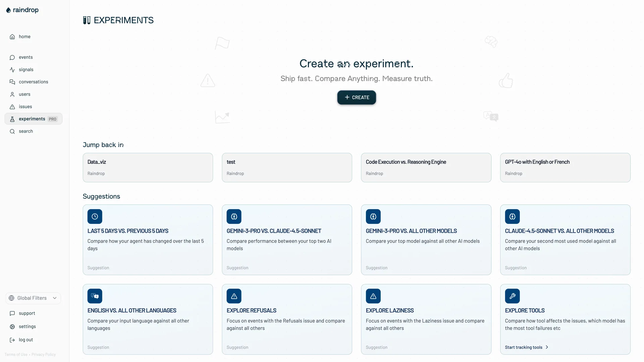Expand Start tracking tools
Viewport: 644px width, 362px height.
tap(526, 347)
